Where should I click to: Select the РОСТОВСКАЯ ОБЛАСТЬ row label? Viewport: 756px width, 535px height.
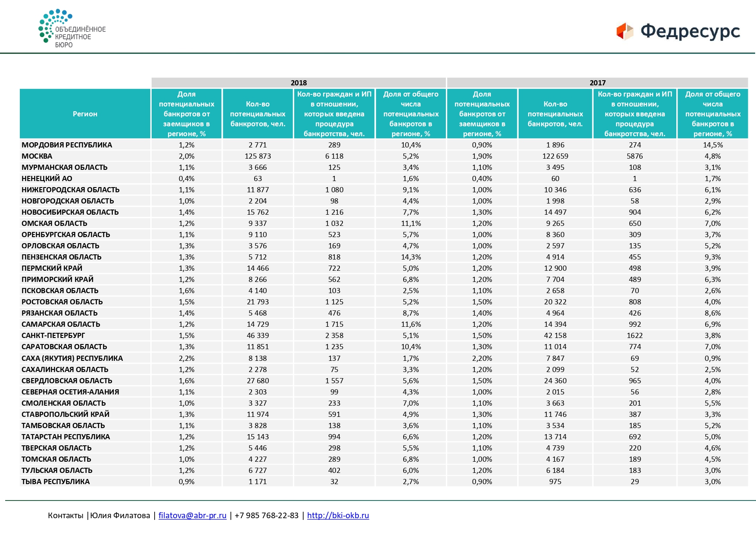click(x=62, y=302)
